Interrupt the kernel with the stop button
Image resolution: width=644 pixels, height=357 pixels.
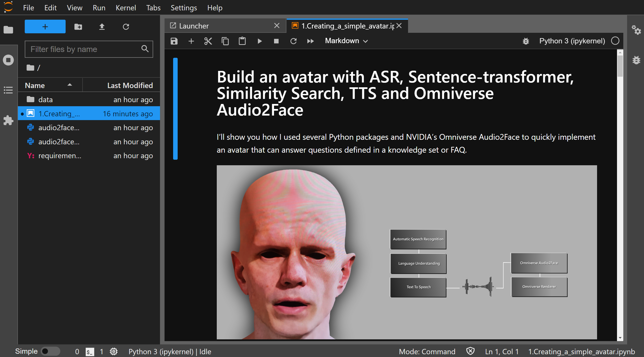(x=276, y=41)
